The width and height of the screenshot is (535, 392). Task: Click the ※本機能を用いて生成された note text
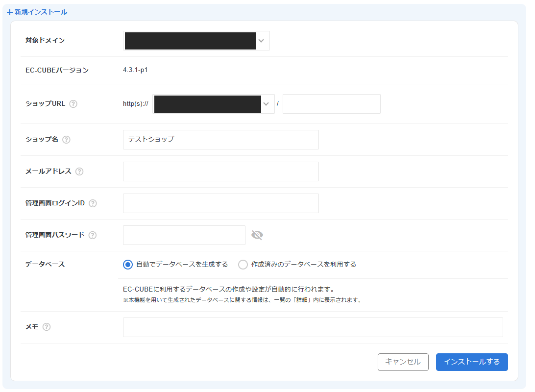[x=243, y=300]
